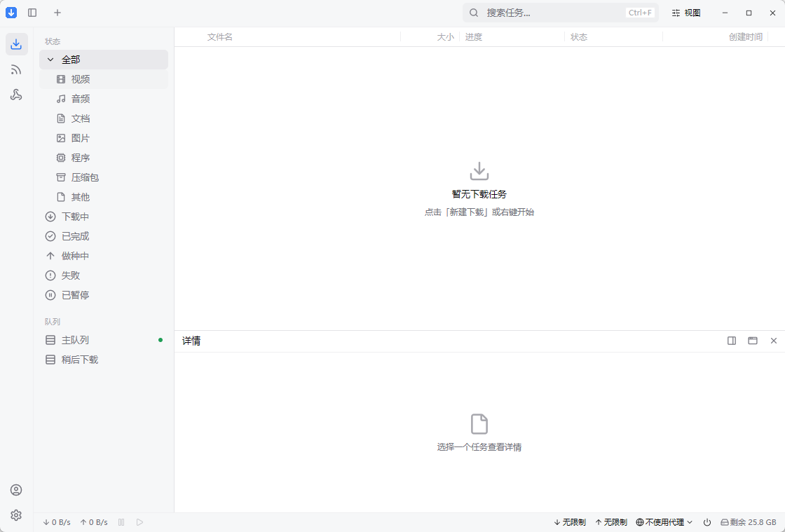Screen dimensions: 785x532
Task: Open settings gear icon
Action: point(16,515)
